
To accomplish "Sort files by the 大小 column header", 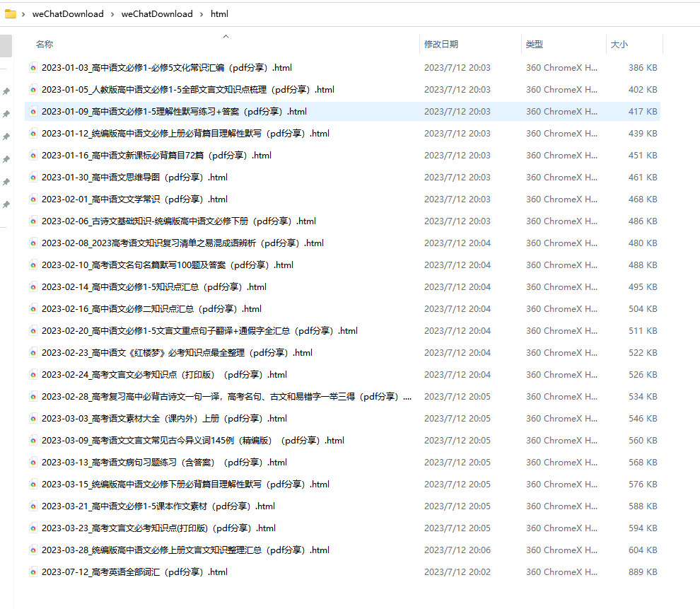I will [619, 44].
